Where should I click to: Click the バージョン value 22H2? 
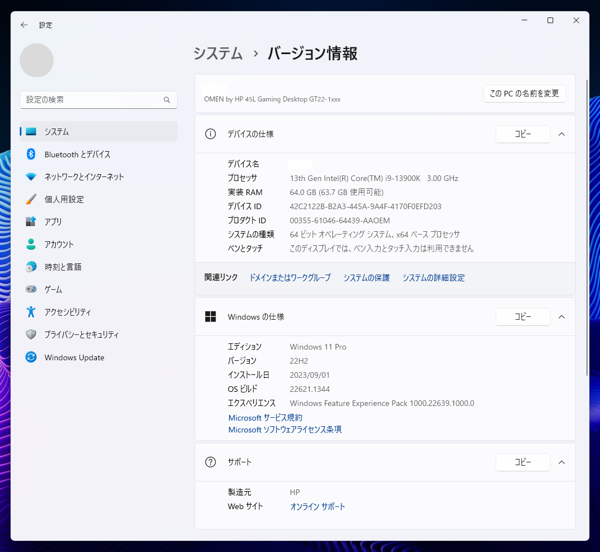pyautogui.click(x=299, y=361)
